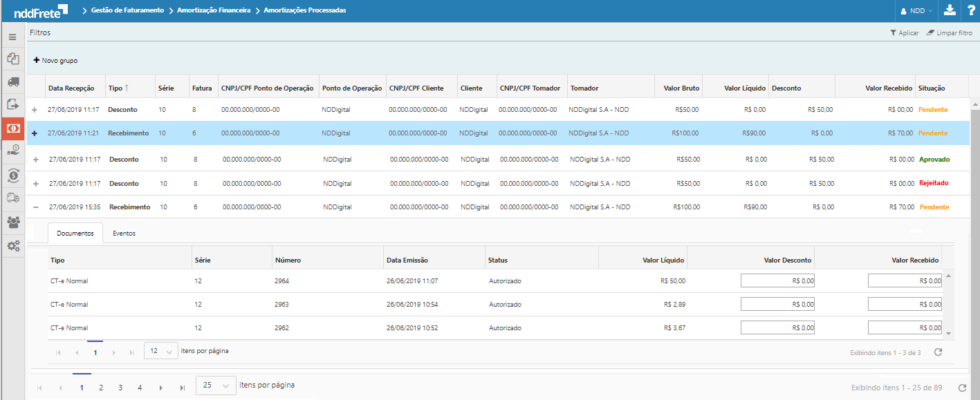This screenshot has width=980, height=400.
Task: Open the NDD user dropdown
Action: pyautogui.click(x=917, y=11)
